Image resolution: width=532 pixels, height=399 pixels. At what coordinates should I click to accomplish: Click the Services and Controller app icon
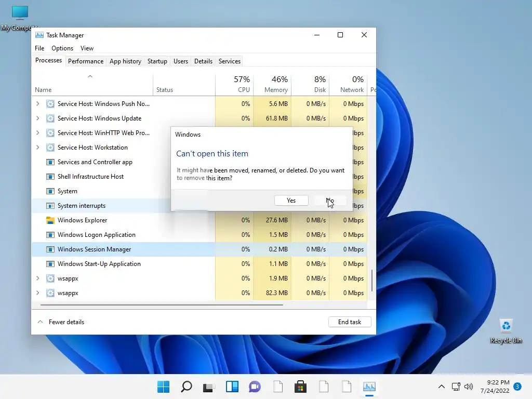50,162
